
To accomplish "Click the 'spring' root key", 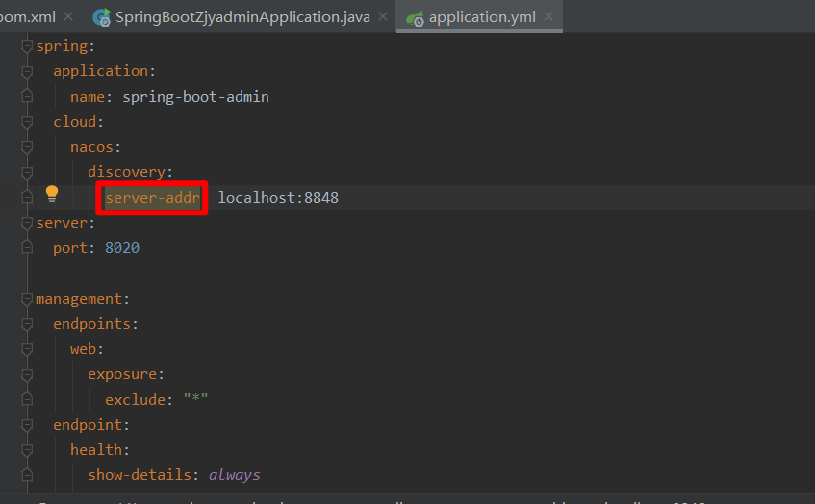I will [x=62, y=47].
